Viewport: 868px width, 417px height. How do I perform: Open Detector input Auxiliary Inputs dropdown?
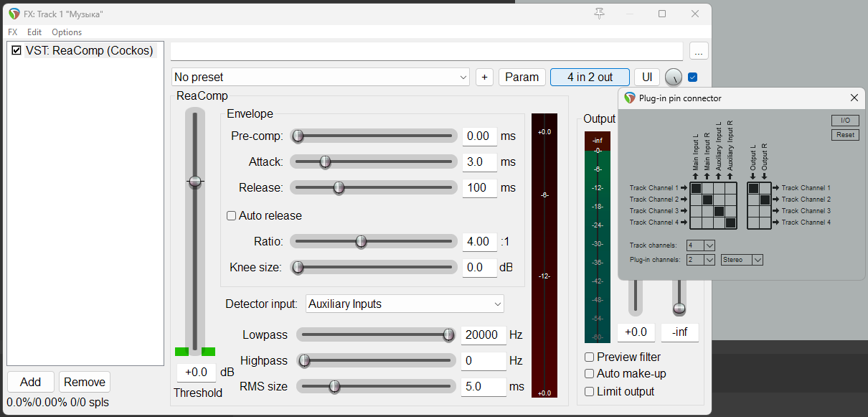[405, 304]
